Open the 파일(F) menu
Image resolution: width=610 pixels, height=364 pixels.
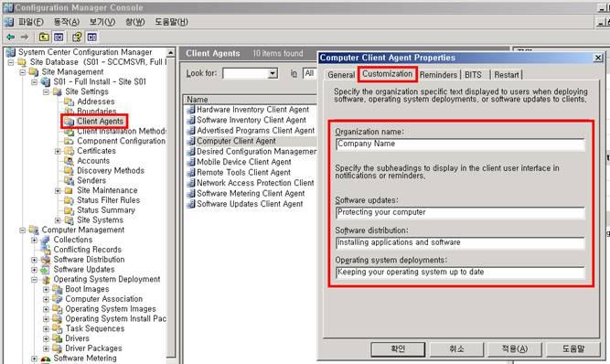(x=31, y=22)
